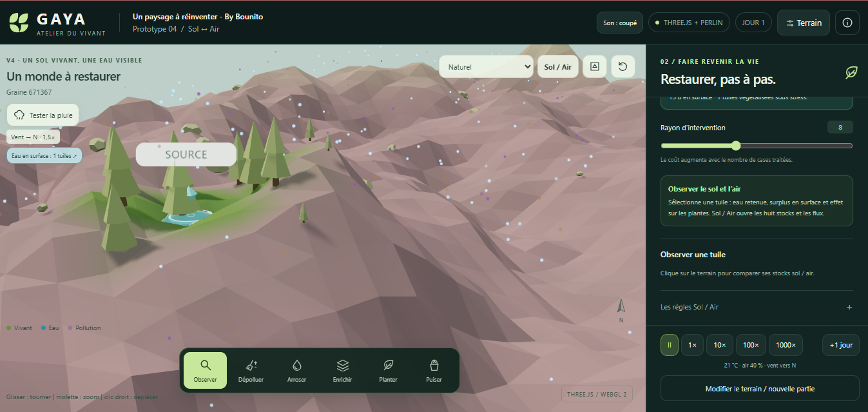Choose the Dépolluer cleaning tool

point(251,370)
